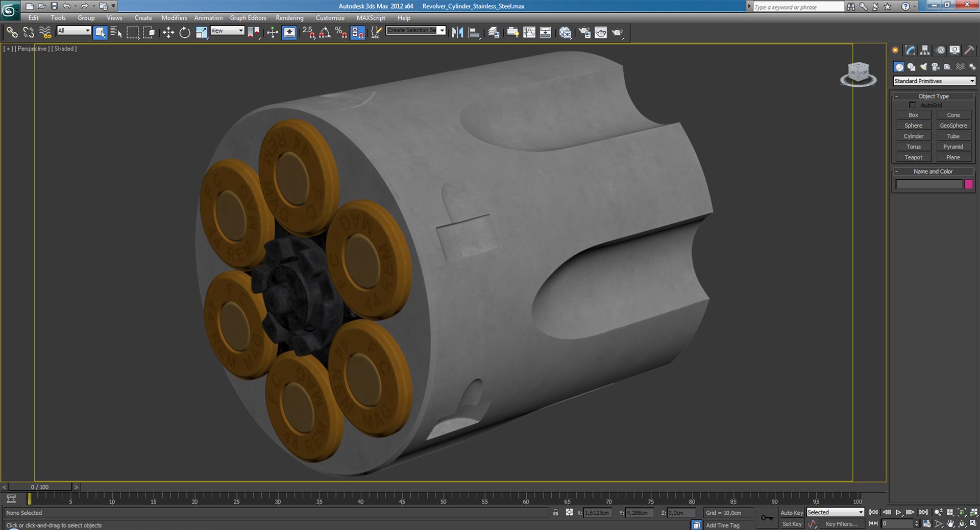
Task: Toggle Set Key mode
Action: 792,524
